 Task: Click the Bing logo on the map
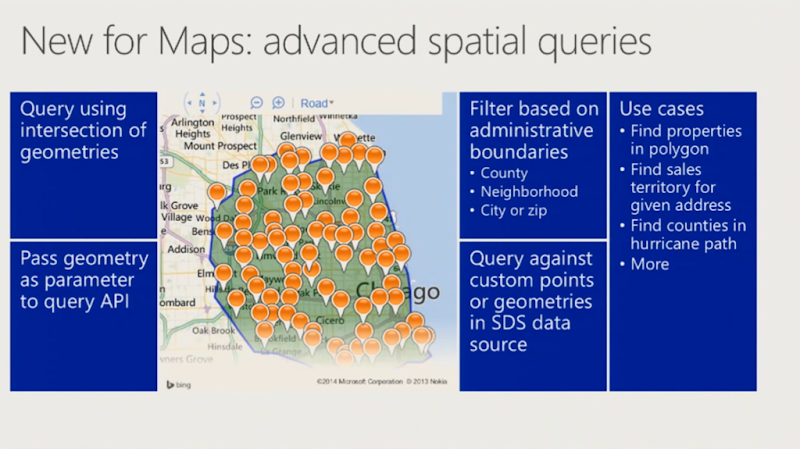(179, 385)
